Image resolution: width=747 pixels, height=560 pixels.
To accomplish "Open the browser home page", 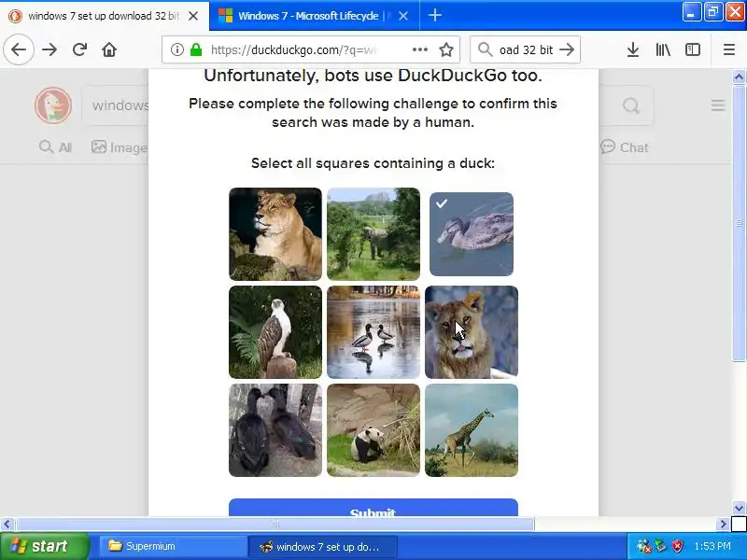I will 109,49.
